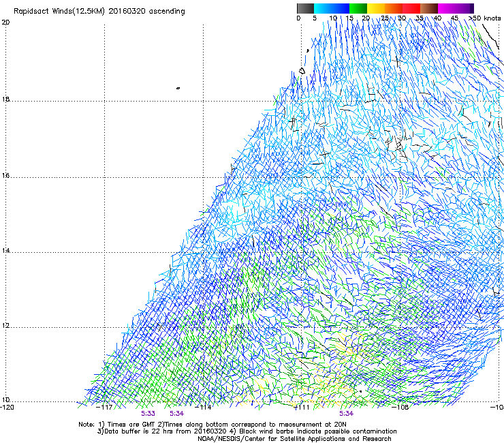Image resolution: width=504 pixels, height=443 pixels.
Task: Click the '5:34' time label between -111 and -108
Action: pyautogui.click(x=346, y=414)
